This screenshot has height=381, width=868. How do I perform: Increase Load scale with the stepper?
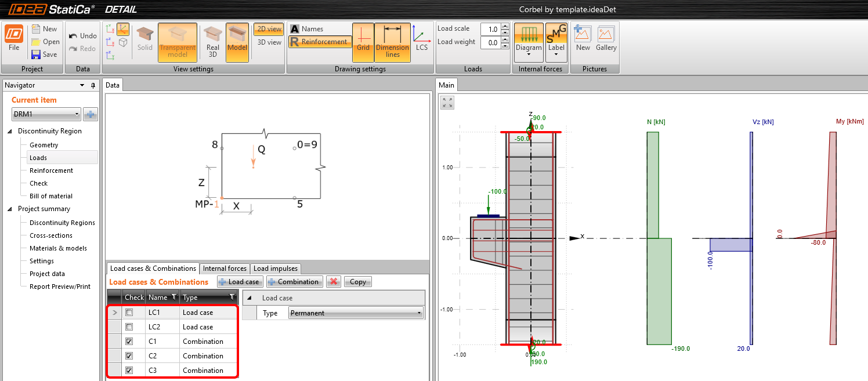[x=505, y=25]
